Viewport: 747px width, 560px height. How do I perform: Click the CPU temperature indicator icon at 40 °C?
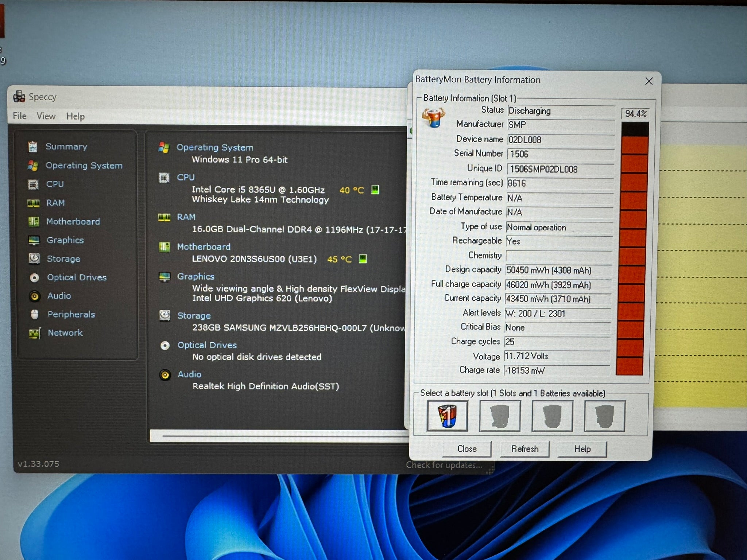[375, 190]
